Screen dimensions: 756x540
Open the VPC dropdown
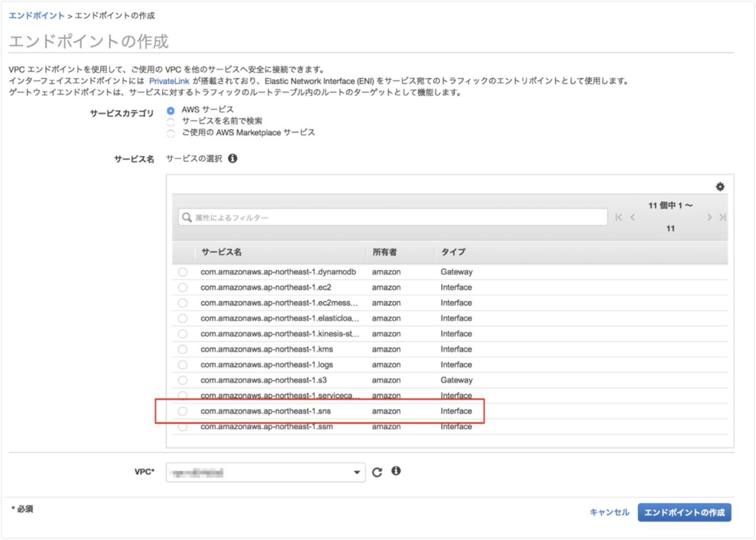coord(266,472)
